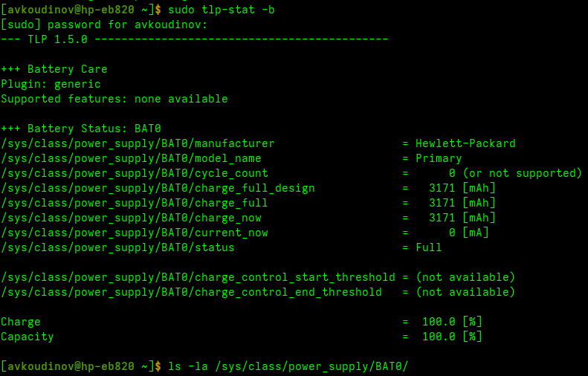This screenshot has width=588, height=376.
Task: Click '(not available)' for the end threshold
Action: click(x=465, y=292)
